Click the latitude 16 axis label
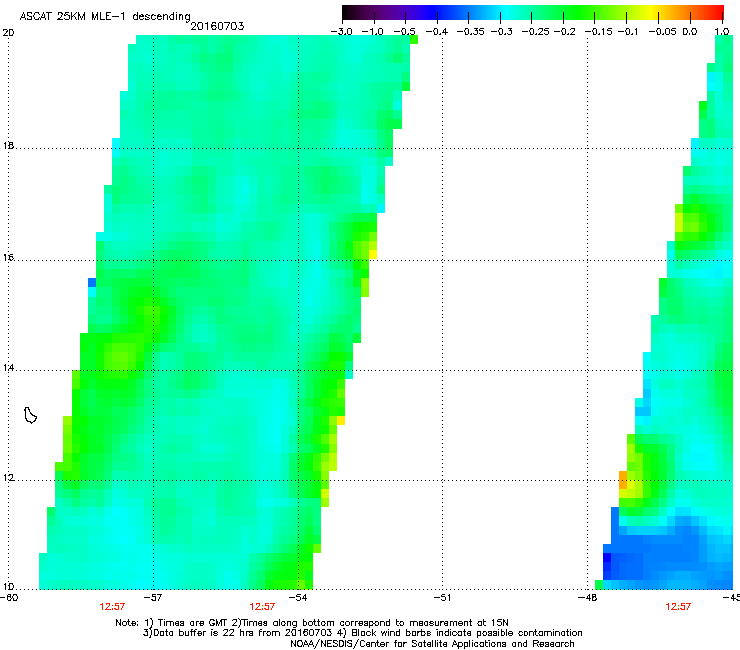The image size is (740, 650). 8,258
